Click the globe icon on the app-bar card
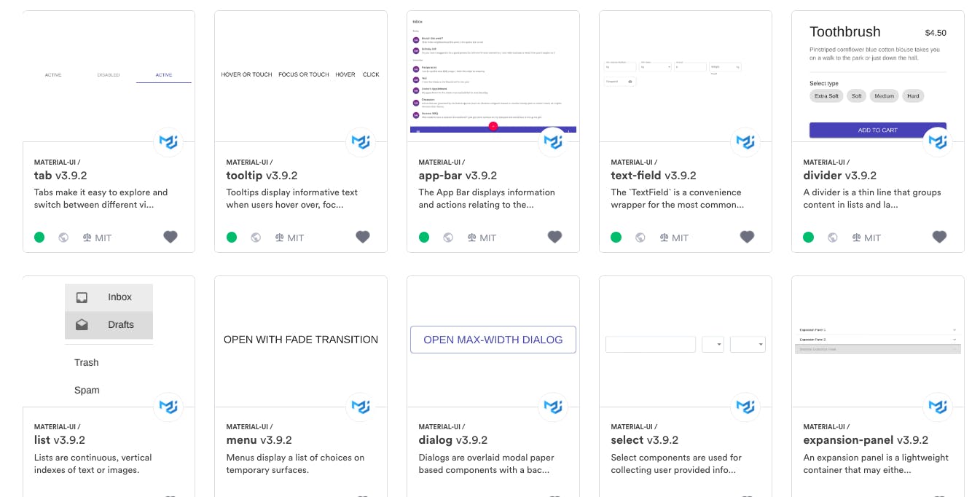The height and width of the screenshot is (497, 980). pos(448,237)
